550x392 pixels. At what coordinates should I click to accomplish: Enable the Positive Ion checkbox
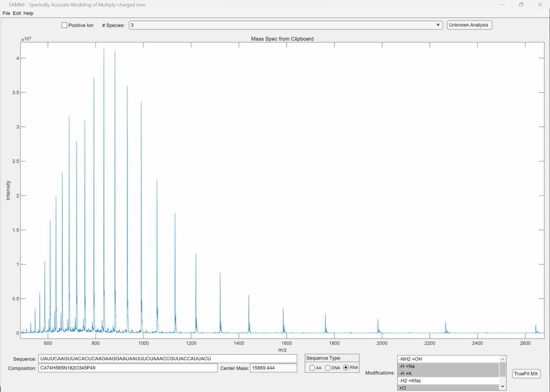64,25
